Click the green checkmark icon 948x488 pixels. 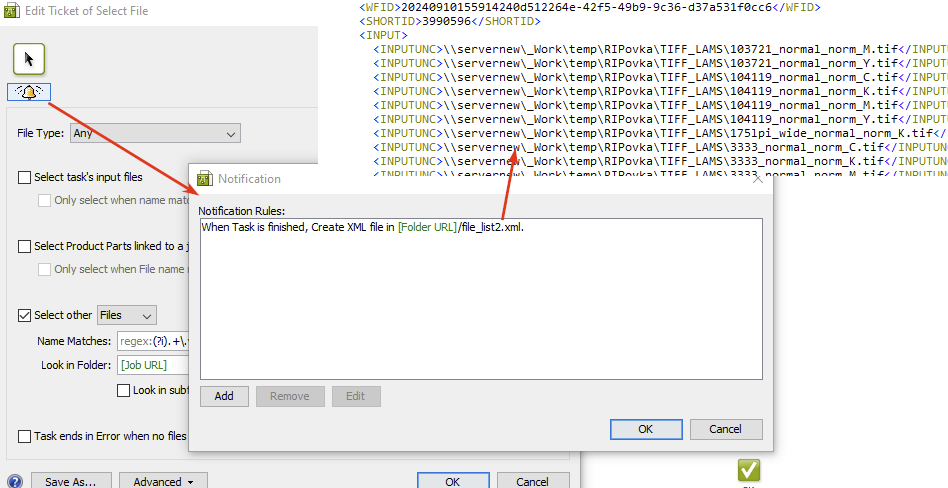pyautogui.click(x=748, y=470)
